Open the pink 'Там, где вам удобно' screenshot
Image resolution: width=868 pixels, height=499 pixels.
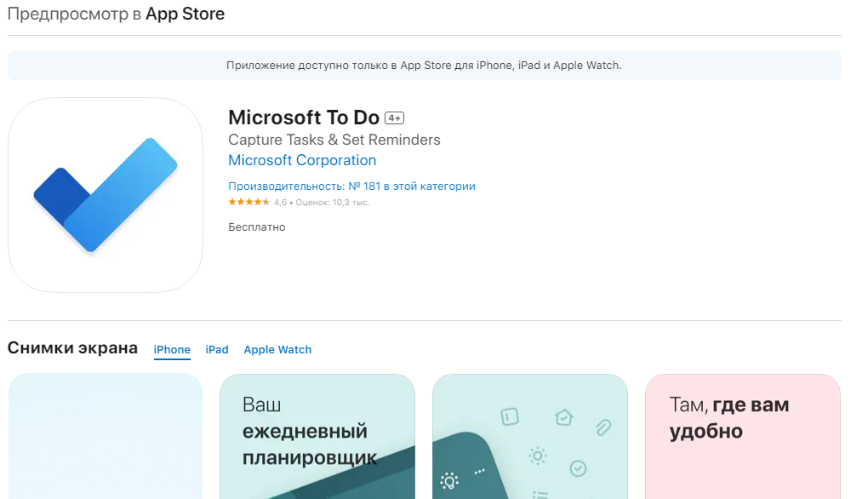[742, 436]
